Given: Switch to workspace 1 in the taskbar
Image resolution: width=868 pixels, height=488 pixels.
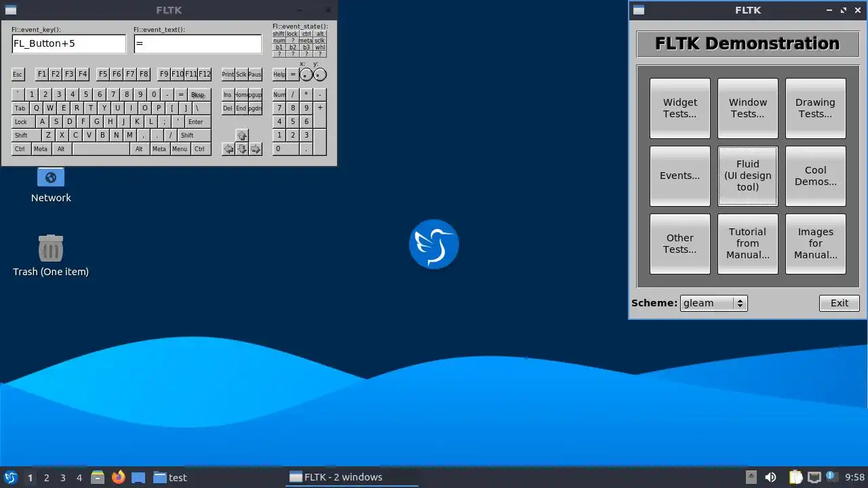Looking at the screenshot, I should pyautogui.click(x=30, y=477).
